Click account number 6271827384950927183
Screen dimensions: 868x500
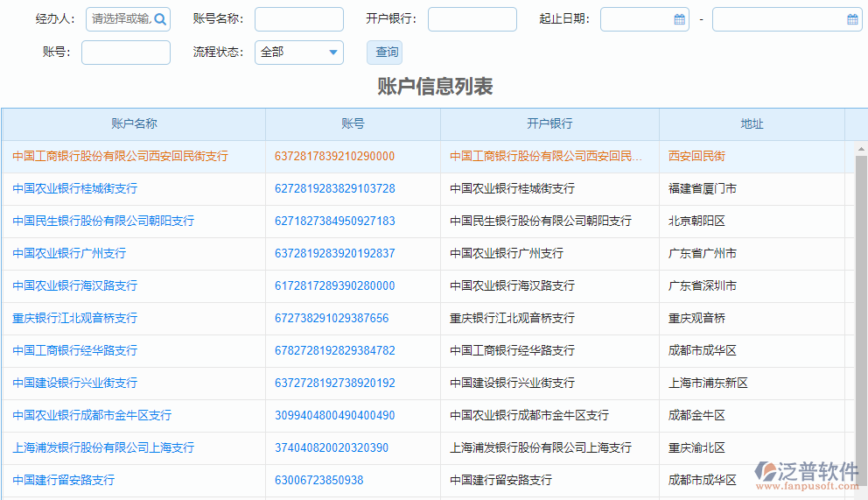pyautogui.click(x=335, y=221)
